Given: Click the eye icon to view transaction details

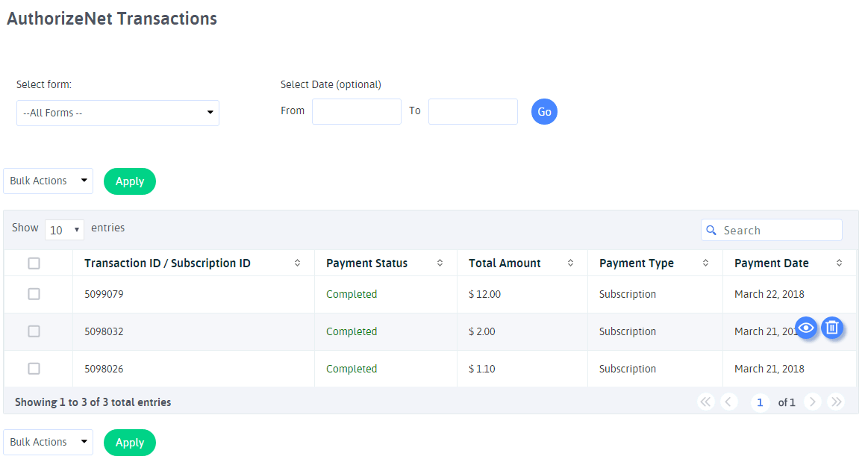Looking at the screenshot, I should click(x=806, y=328).
